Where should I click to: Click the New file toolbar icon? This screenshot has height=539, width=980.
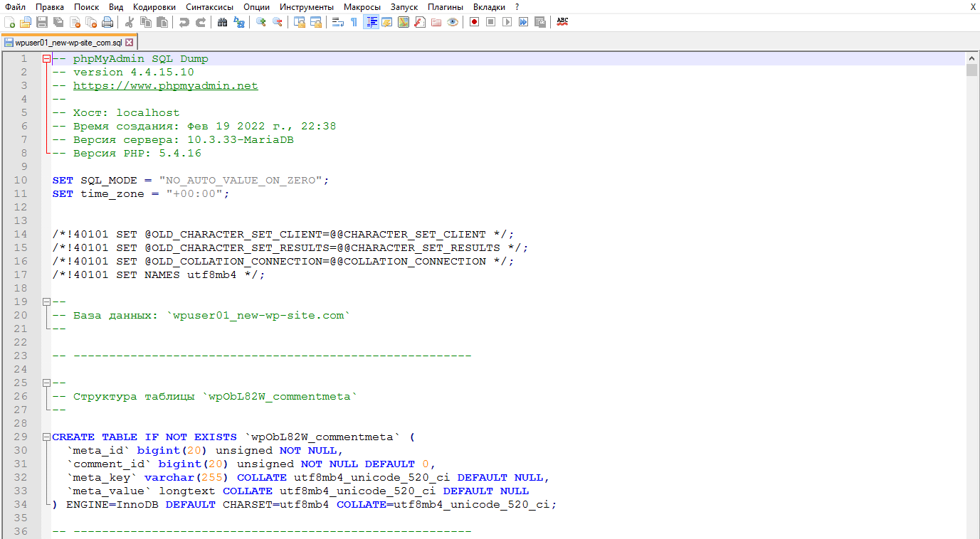click(x=9, y=22)
